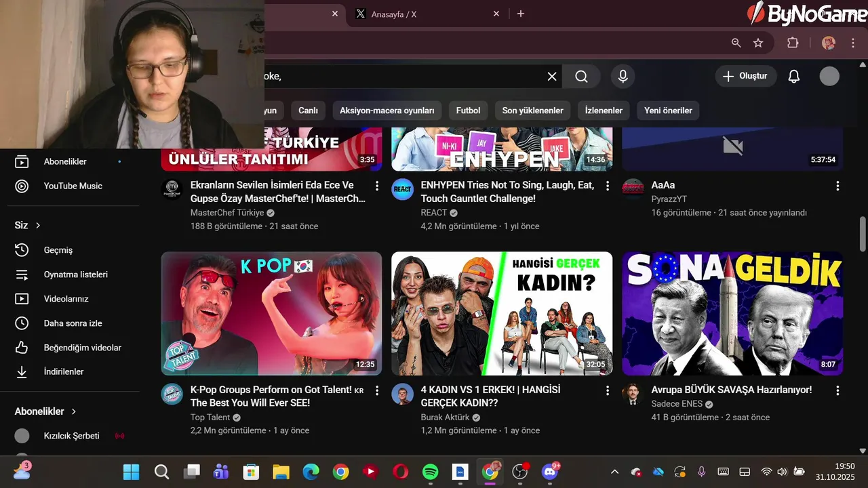Viewport: 868px width, 488px height.
Task: Close the Anasayfa / X tab
Action: pyautogui.click(x=496, y=14)
